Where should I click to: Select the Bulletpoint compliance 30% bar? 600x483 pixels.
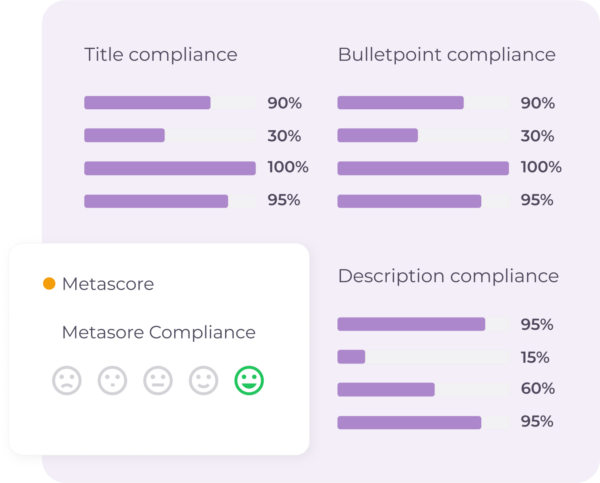[378, 135]
